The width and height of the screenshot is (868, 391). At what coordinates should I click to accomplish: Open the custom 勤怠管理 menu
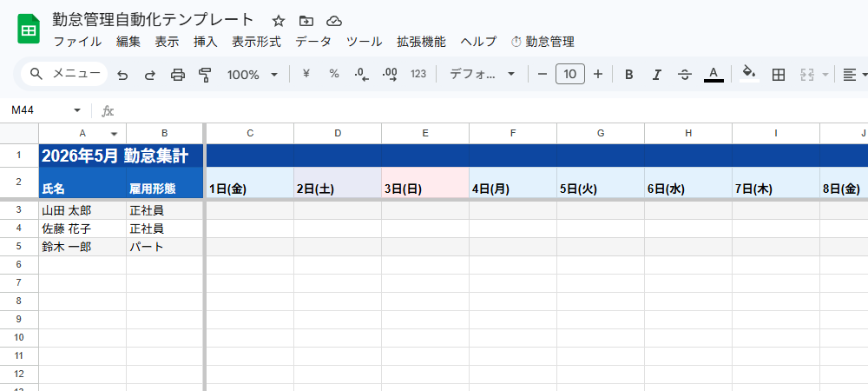tap(542, 42)
